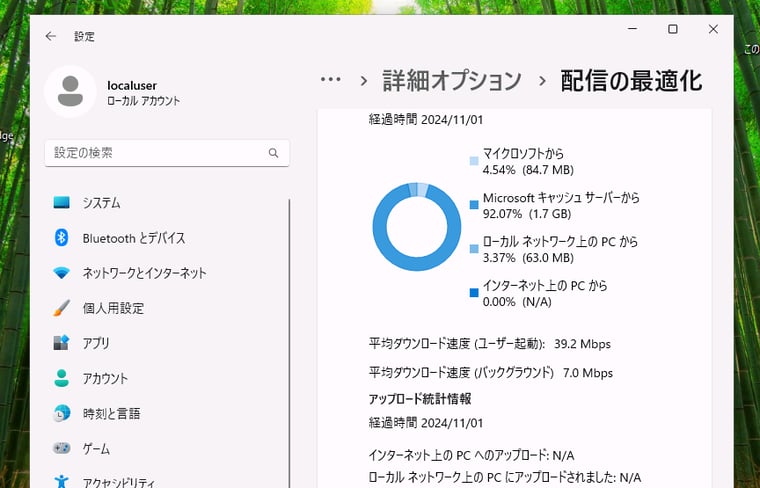Minimize the Settings window
The height and width of the screenshot is (488, 760).
coord(632,29)
